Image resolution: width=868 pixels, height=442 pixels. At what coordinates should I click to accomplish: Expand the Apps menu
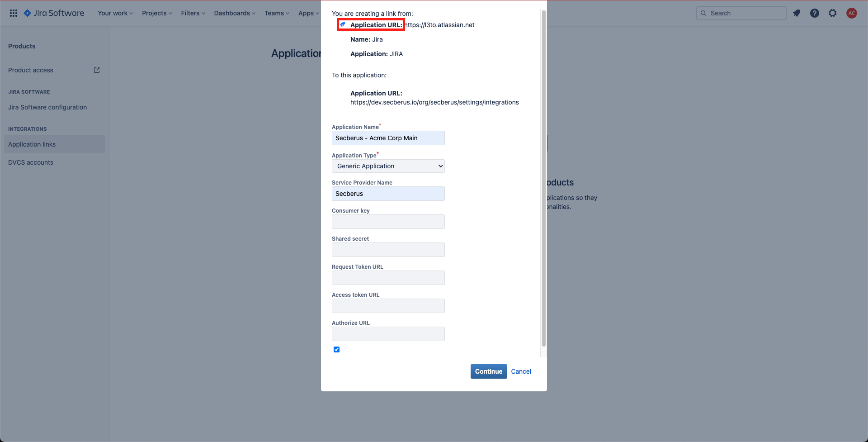point(308,13)
